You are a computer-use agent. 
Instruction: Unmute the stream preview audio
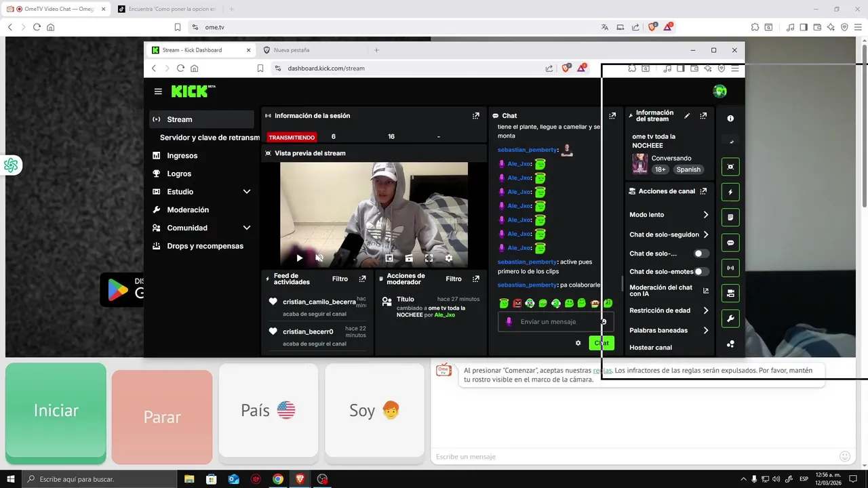(319, 258)
